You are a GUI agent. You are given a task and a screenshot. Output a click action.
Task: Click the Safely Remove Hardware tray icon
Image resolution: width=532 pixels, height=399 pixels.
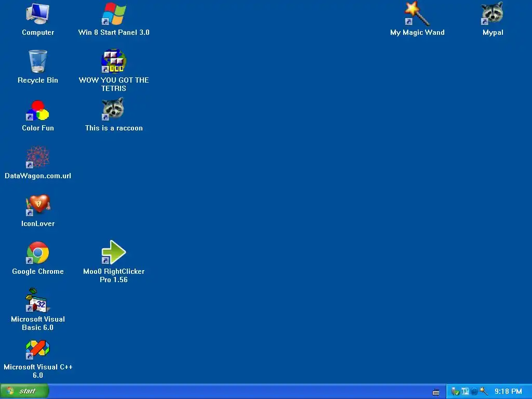(x=455, y=392)
